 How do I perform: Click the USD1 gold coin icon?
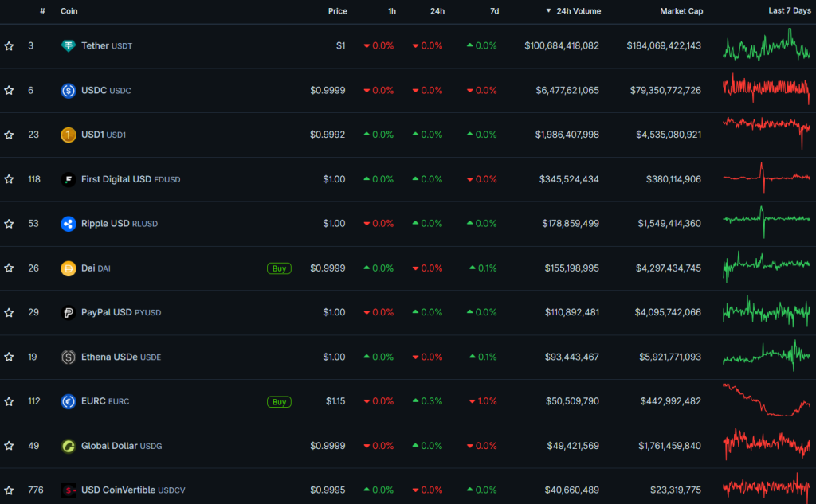[69, 135]
